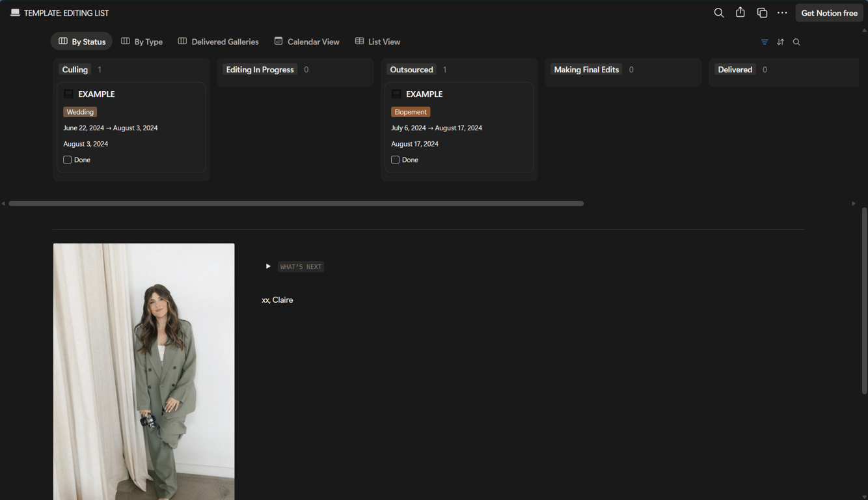868x500 pixels.
Task: Click the count next to Editing In Progress
Action: [x=306, y=70]
